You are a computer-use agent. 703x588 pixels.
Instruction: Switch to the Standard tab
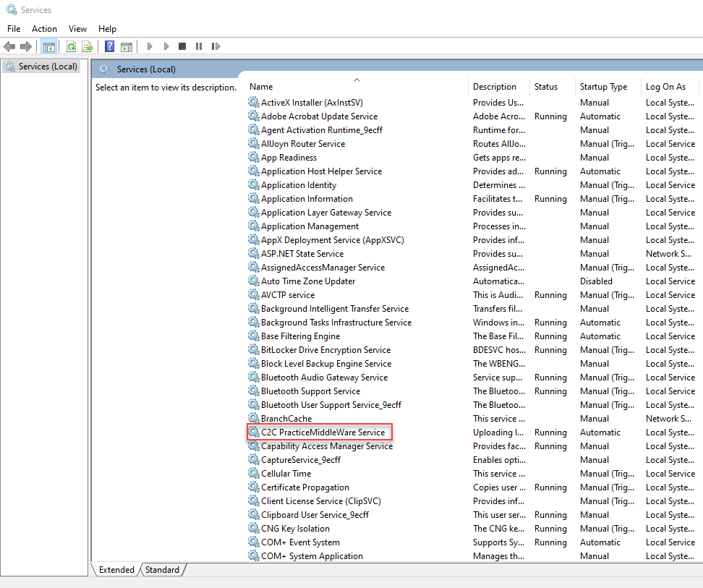(x=162, y=570)
